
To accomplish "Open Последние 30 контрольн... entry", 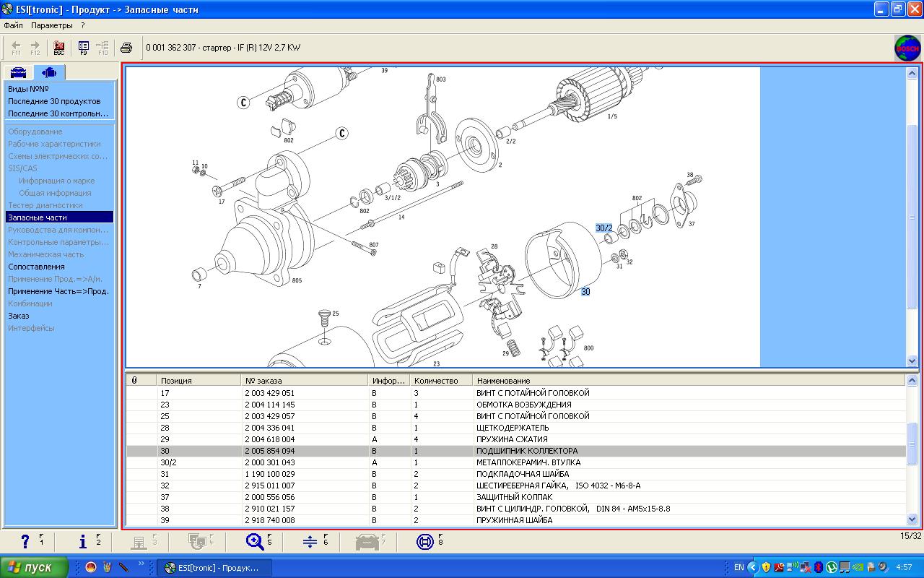I will 59,113.
